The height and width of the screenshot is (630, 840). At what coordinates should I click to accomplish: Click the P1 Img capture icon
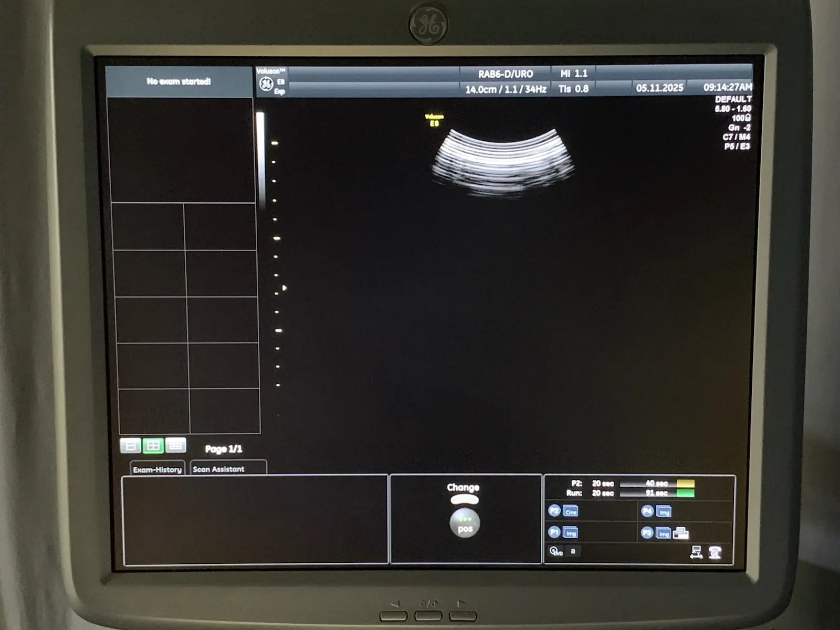570,533
